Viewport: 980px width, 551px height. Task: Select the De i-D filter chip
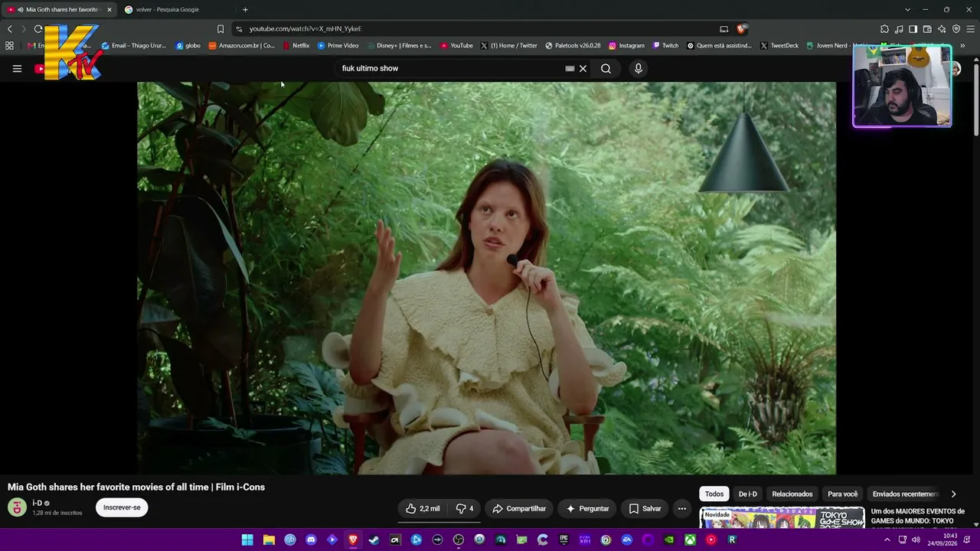point(747,494)
